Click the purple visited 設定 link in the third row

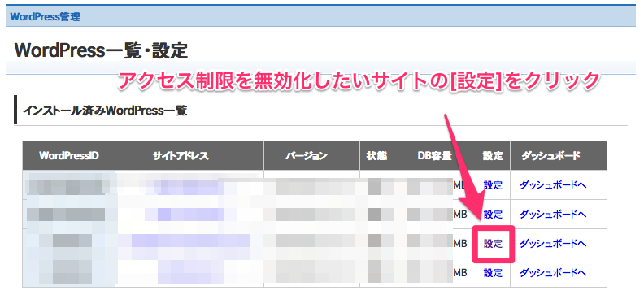point(493,244)
